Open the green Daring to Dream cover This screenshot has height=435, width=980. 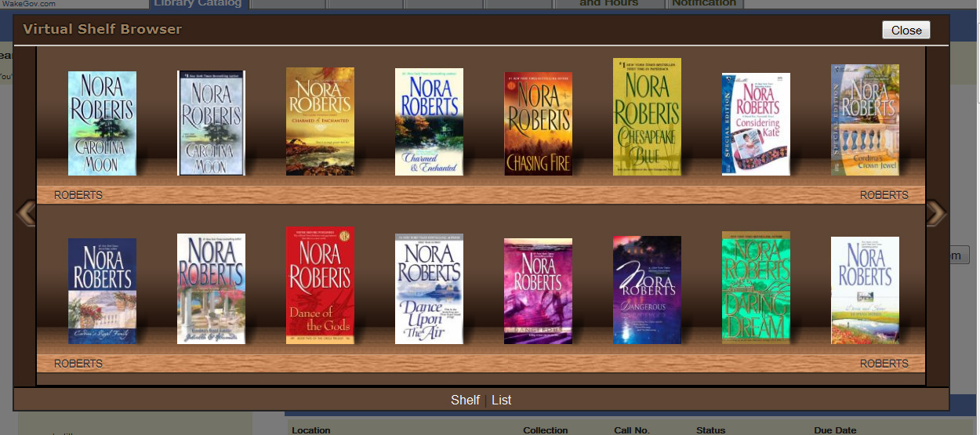point(756,288)
